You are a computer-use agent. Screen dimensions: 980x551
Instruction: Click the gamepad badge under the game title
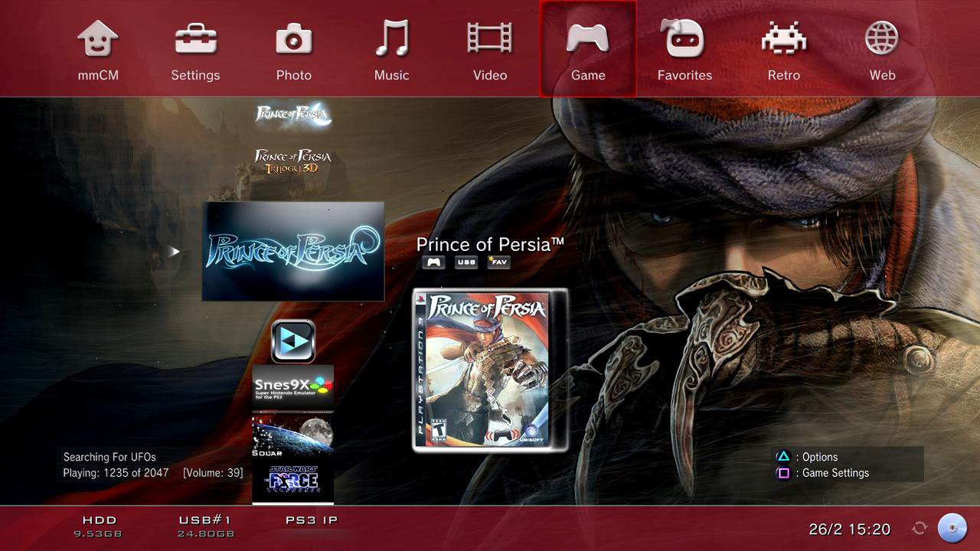click(x=434, y=262)
